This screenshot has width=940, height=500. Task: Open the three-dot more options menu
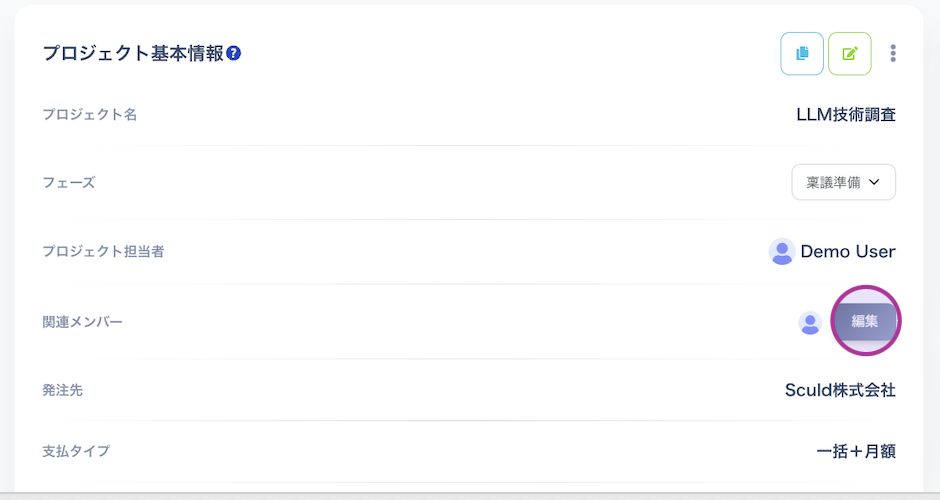(x=893, y=54)
